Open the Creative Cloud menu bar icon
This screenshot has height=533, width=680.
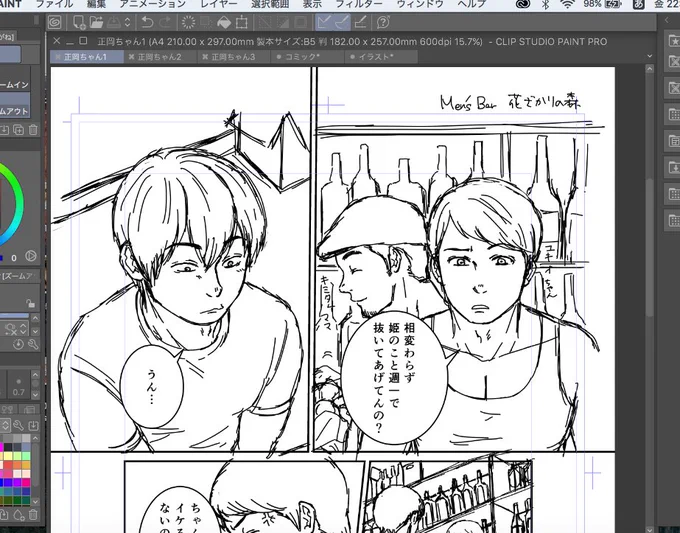point(523,4)
